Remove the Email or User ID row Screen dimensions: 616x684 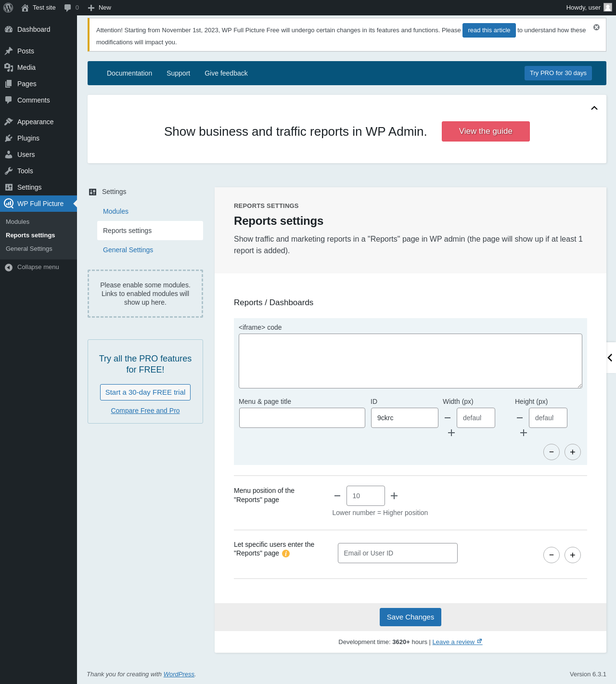pyautogui.click(x=552, y=555)
